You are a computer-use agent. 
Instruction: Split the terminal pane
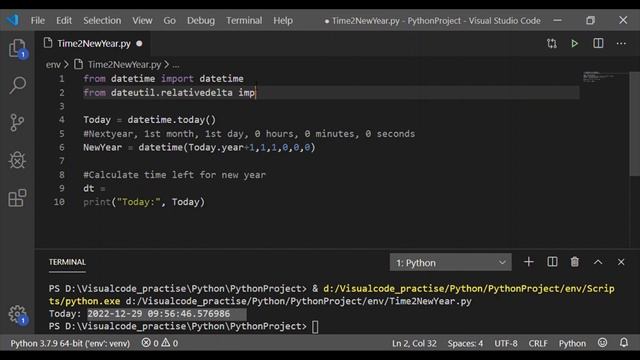coord(552,262)
